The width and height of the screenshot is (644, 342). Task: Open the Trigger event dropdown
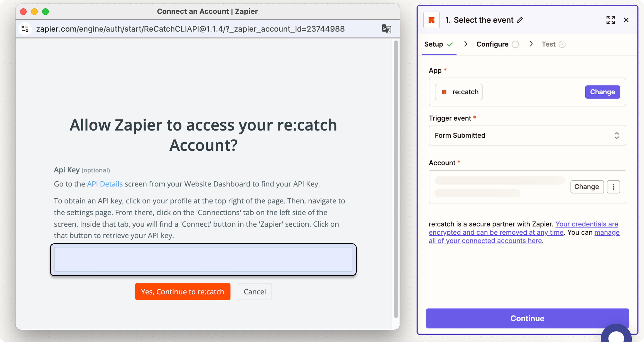[527, 135]
